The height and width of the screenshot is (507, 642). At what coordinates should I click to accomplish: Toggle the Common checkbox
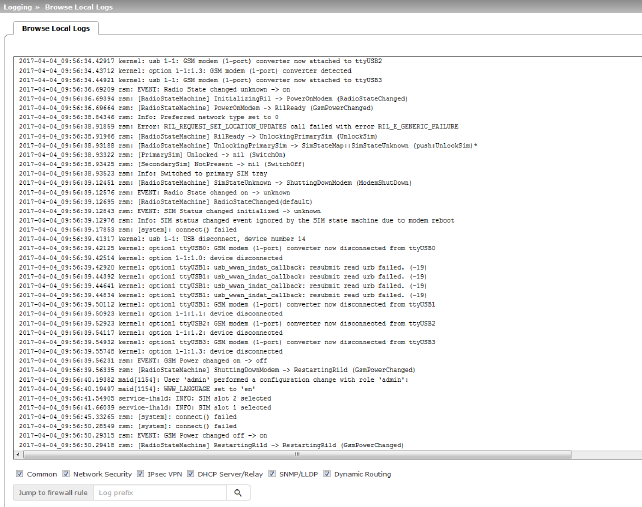(19, 474)
